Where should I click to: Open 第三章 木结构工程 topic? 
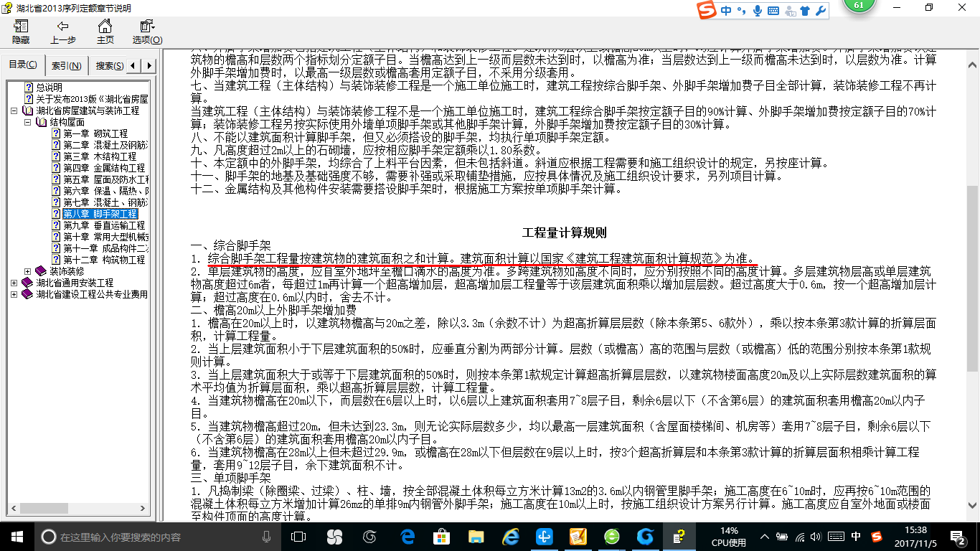click(100, 156)
